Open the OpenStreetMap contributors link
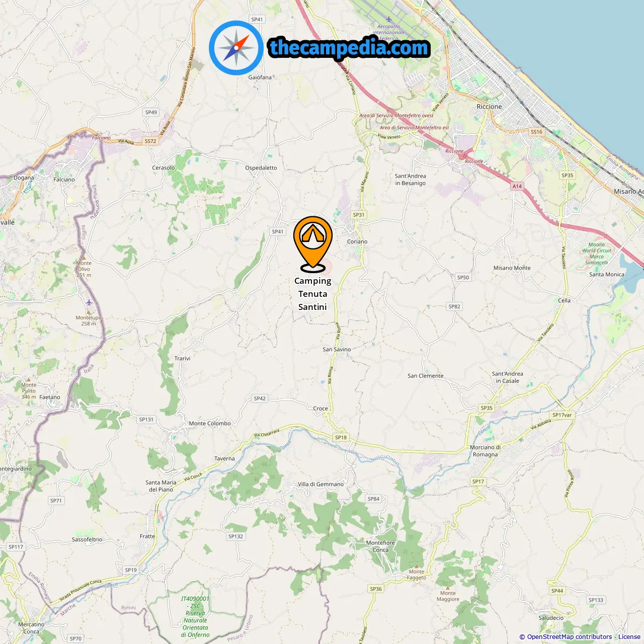Screen dimensions: 644x644 570,637
